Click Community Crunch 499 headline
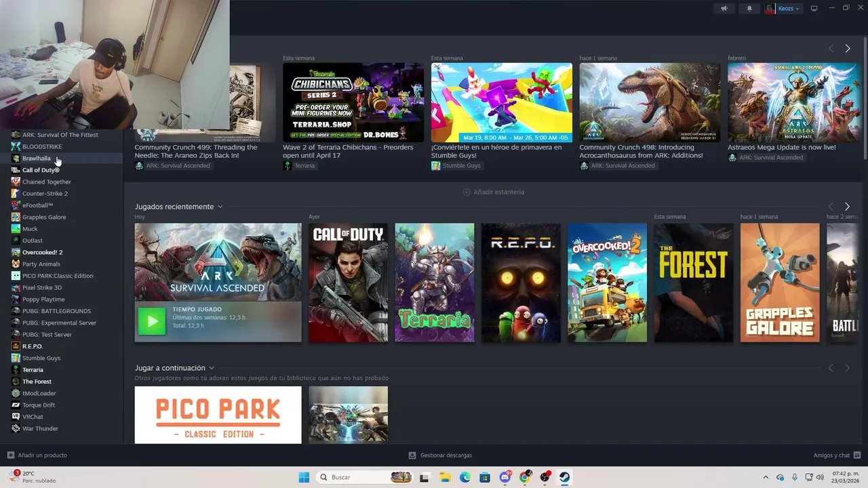Viewport: 868px width, 488px height. (x=196, y=151)
